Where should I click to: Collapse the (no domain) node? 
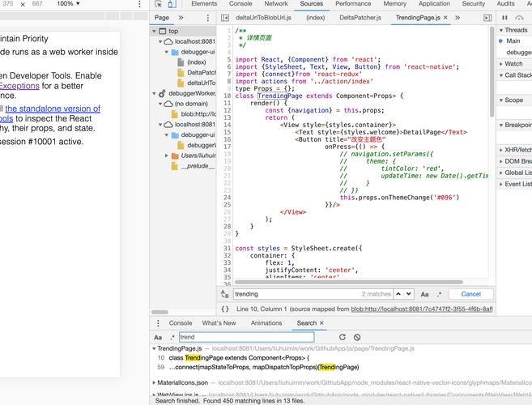pyautogui.click(x=160, y=104)
